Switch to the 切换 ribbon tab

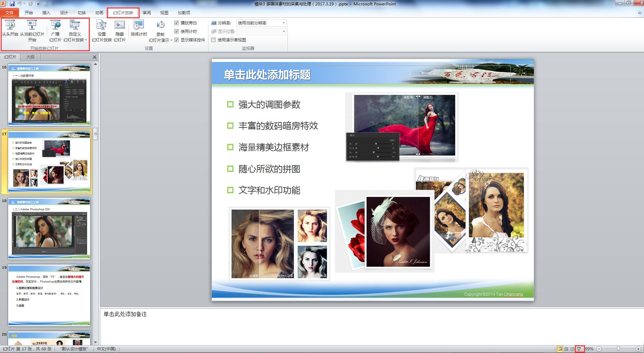point(81,13)
